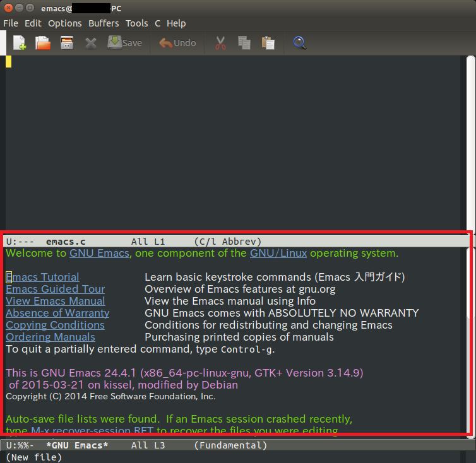
Task: Open the Help menu
Action: click(176, 23)
